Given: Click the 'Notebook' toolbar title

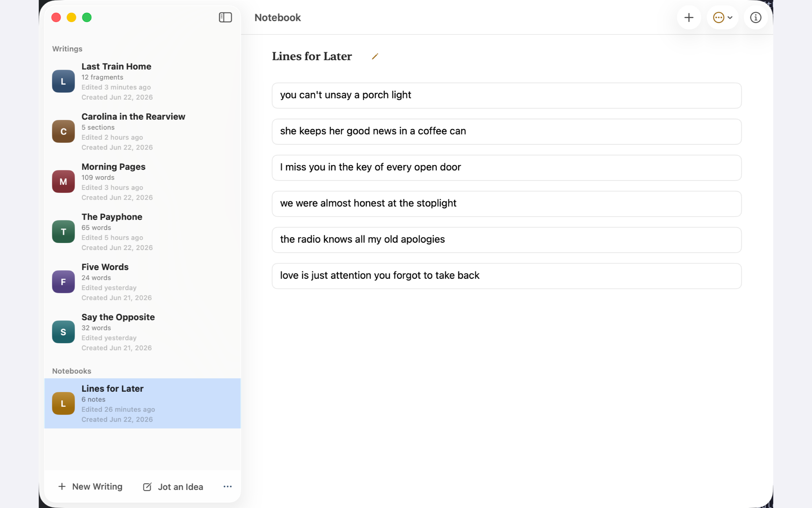Looking at the screenshot, I should point(277,17).
